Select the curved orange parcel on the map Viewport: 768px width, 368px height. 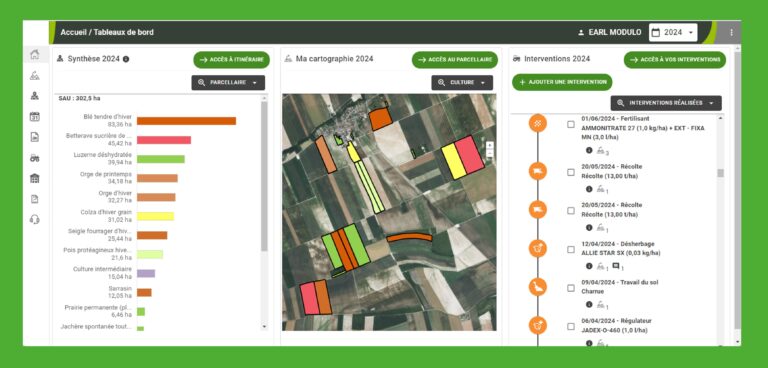tap(409, 237)
